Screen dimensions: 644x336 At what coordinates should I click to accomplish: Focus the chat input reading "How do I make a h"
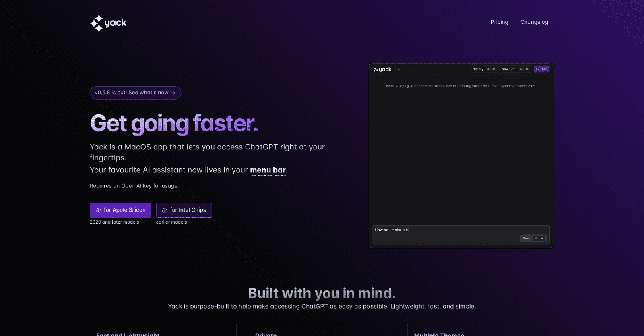(461, 235)
